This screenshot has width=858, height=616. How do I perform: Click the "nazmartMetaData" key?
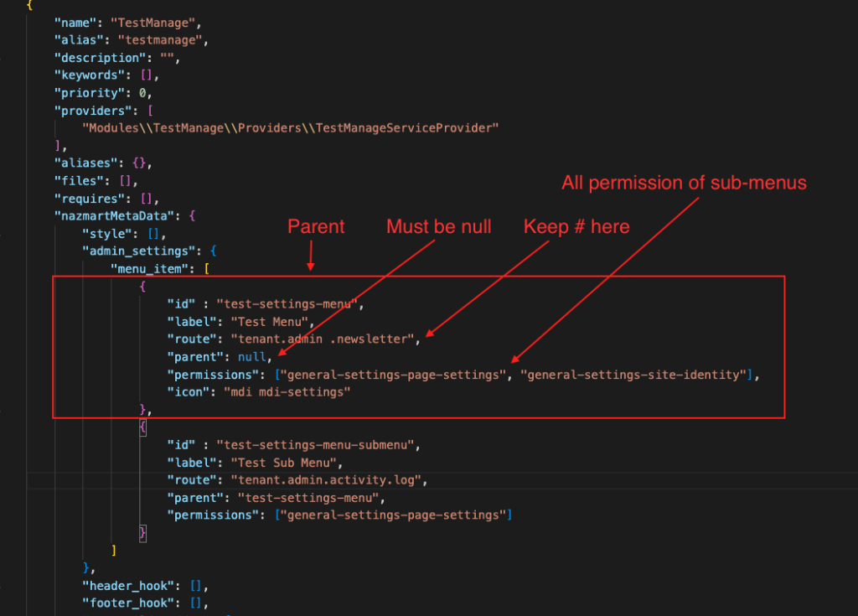coord(114,215)
